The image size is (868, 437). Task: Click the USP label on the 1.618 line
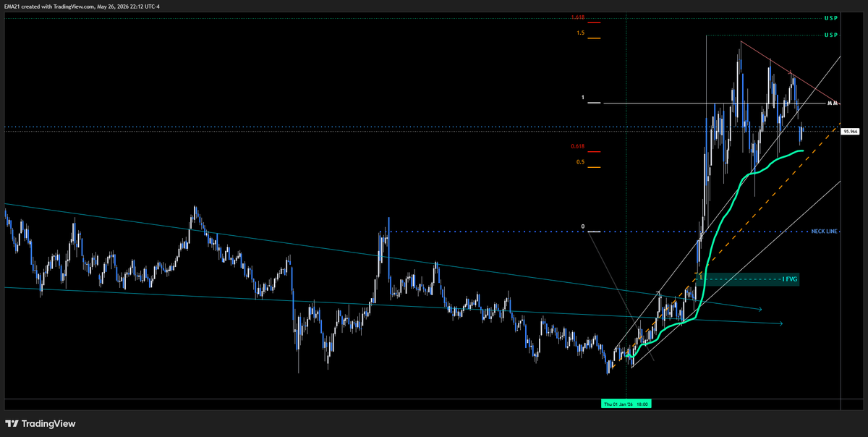[x=830, y=18]
